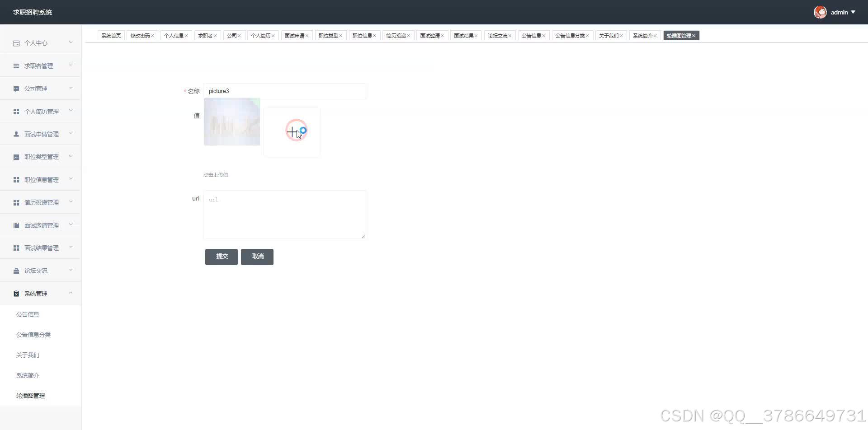Image resolution: width=868 pixels, height=430 pixels.
Task: Click the 个人中心 sidebar icon
Action: click(x=16, y=43)
